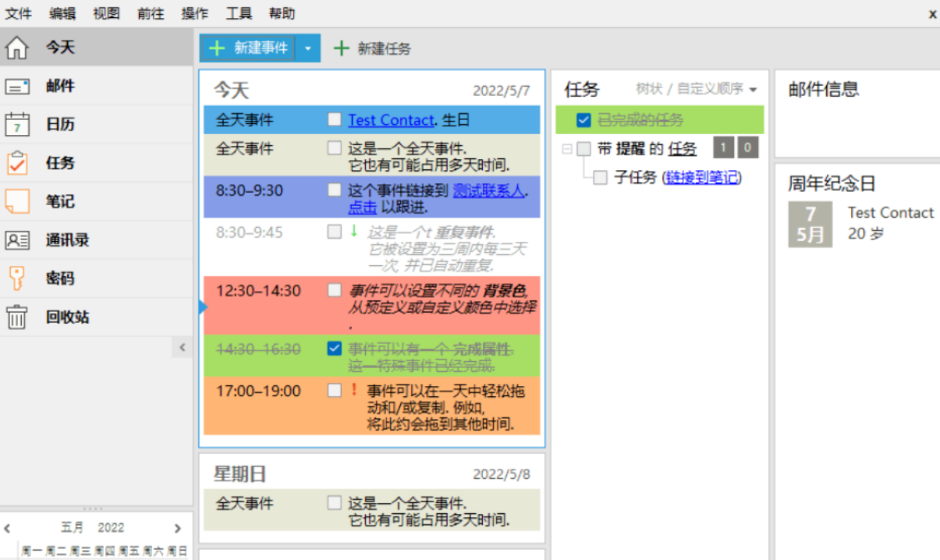Screen dimensions: 940x560
Task: Open the 日历 calendar icon in sidebar
Action: (17, 125)
